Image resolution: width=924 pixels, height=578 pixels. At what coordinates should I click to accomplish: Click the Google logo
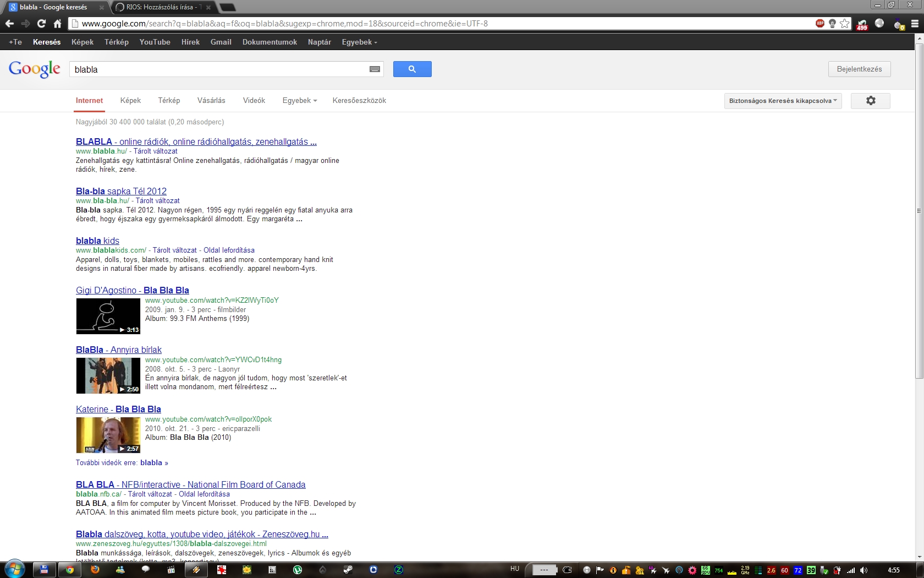coord(34,69)
